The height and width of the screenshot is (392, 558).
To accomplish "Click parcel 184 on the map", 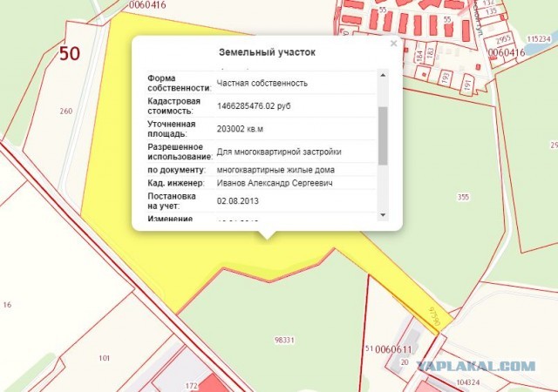I will [419, 55].
